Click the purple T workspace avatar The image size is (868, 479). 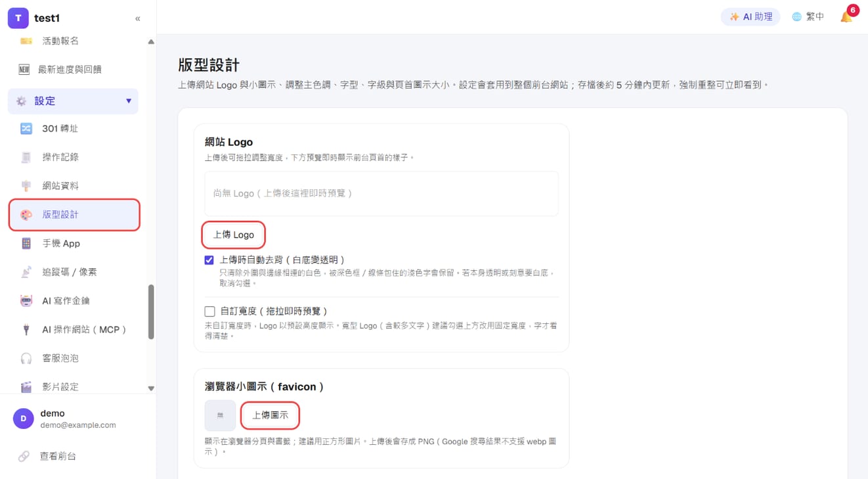tap(18, 18)
